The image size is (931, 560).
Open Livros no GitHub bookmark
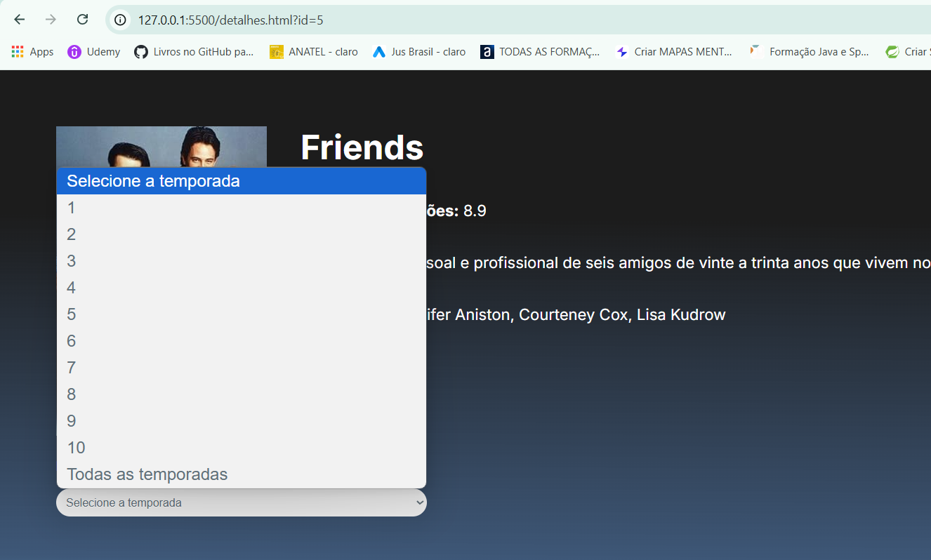tap(194, 52)
